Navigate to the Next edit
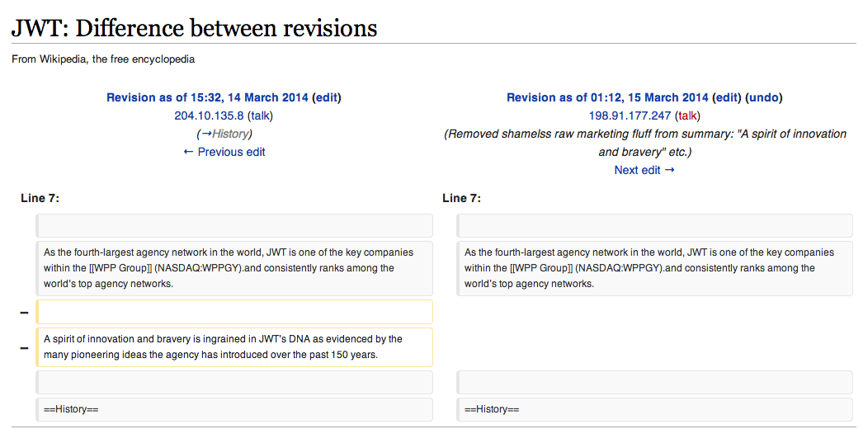 (644, 170)
